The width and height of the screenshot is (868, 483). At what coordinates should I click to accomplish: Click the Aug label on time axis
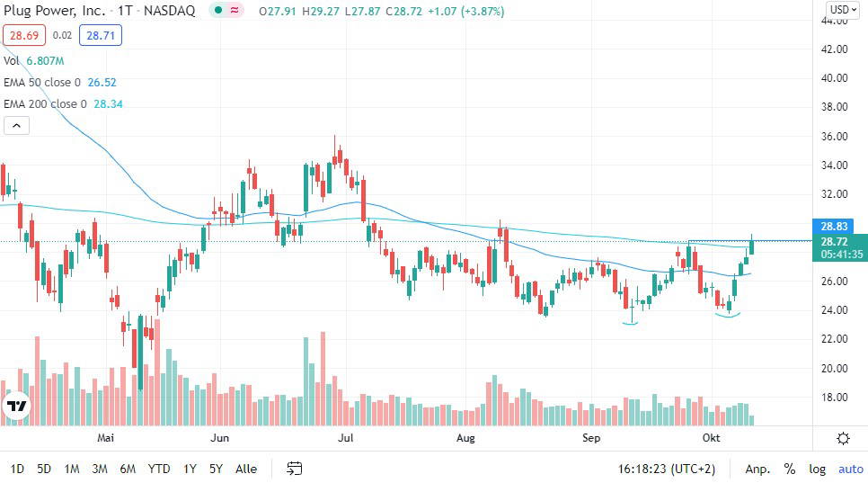[x=465, y=438]
